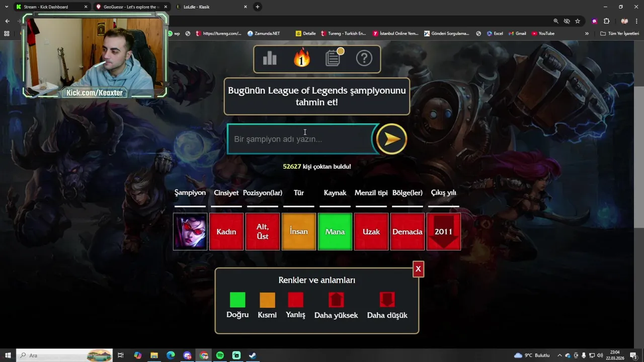644x362 pixels.
Task: Open Task View on the taskbar
Action: pyautogui.click(x=121, y=355)
